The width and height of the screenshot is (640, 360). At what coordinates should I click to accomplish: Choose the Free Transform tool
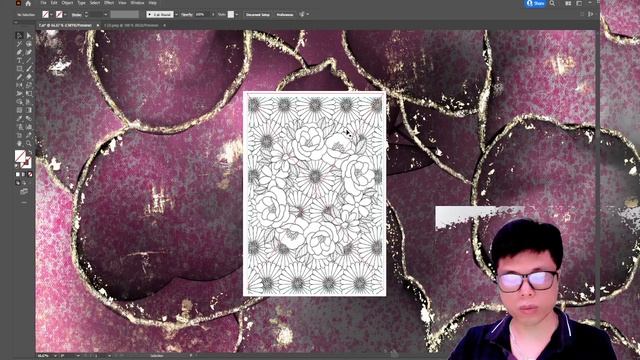pyautogui.click(x=29, y=93)
